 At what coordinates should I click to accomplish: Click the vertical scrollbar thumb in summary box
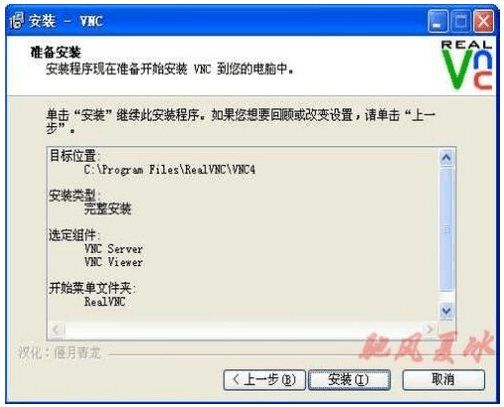pyautogui.click(x=446, y=229)
